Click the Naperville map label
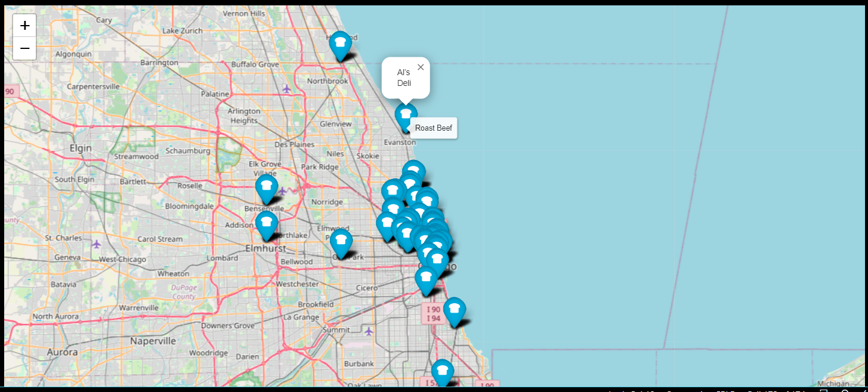Image resolution: width=868 pixels, height=392 pixels. pyautogui.click(x=153, y=341)
